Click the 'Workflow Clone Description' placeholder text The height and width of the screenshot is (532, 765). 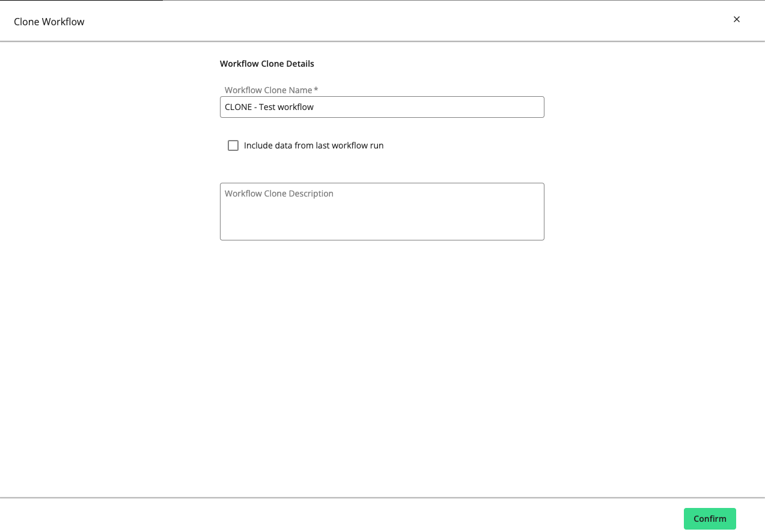coord(279,194)
